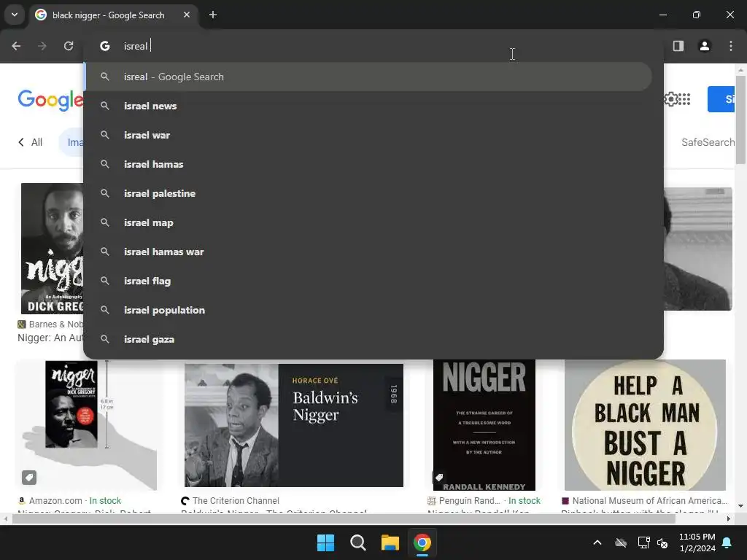Click the scroll down arrow
Screen dimensions: 747x560
(x=741, y=506)
